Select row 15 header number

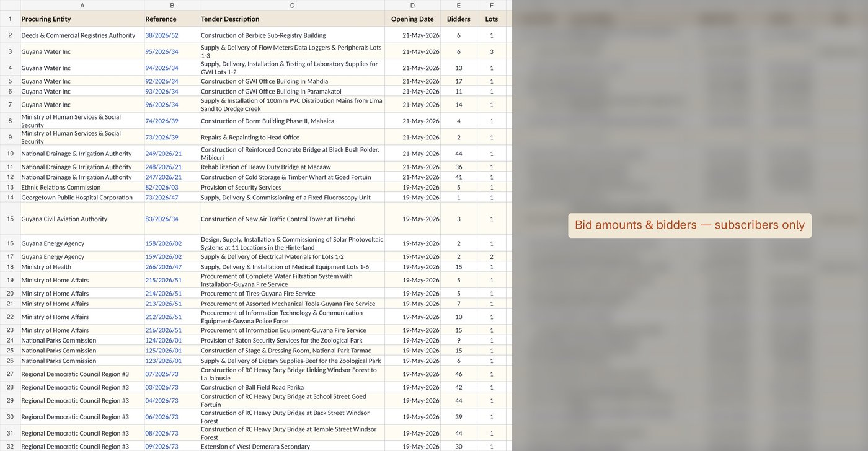pyautogui.click(x=10, y=219)
